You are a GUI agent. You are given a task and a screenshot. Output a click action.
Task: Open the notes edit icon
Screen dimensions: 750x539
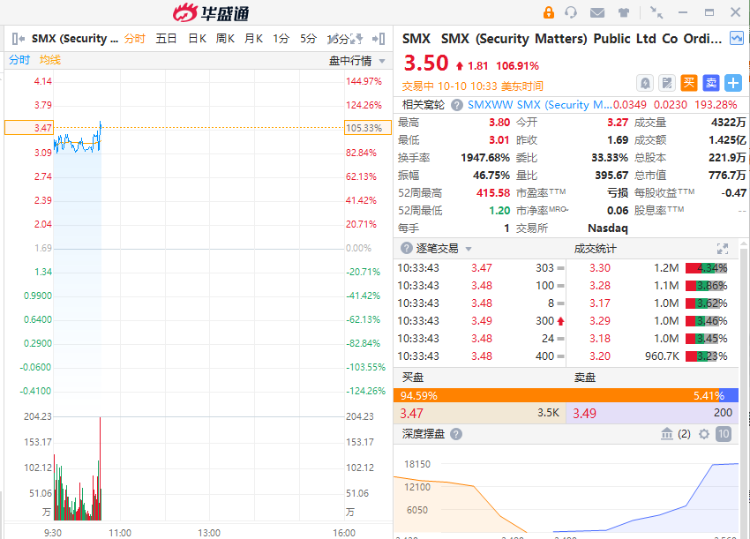point(667,83)
